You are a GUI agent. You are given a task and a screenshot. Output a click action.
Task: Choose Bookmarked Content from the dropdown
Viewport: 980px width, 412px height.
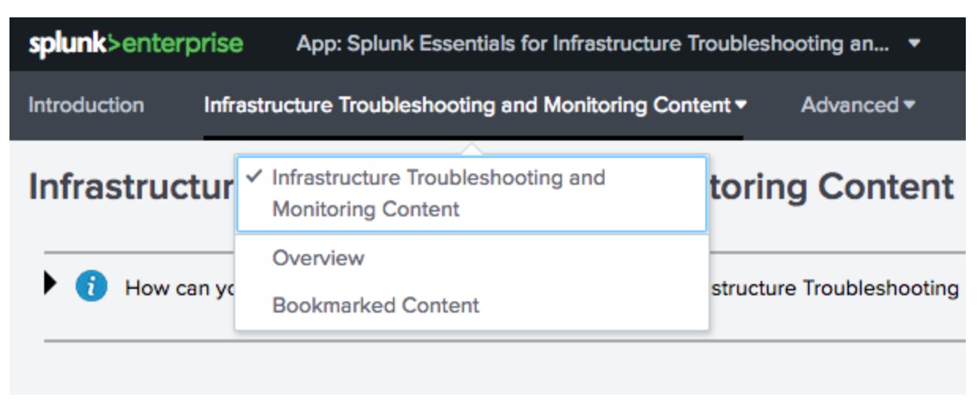(x=472, y=305)
